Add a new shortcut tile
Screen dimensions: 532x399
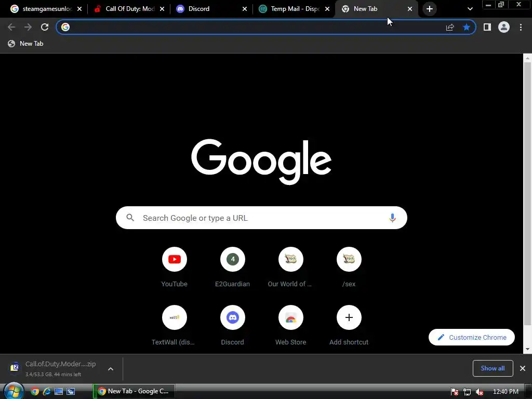[349, 325]
